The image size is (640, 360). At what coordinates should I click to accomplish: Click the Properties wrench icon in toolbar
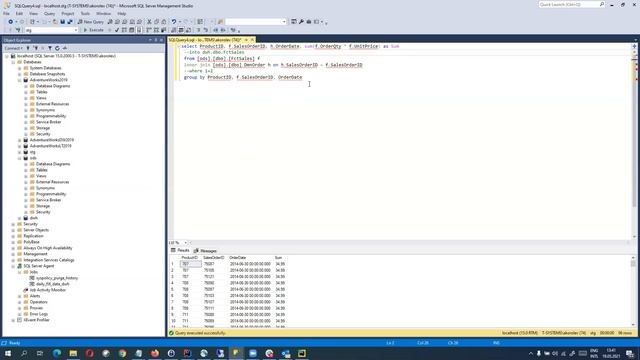pyautogui.click(x=301, y=22)
